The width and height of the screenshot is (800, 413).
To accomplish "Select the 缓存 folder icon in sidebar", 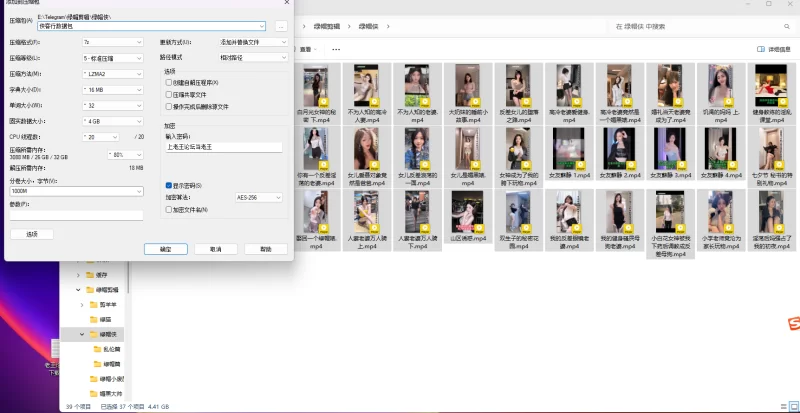I will (x=89, y=274).
